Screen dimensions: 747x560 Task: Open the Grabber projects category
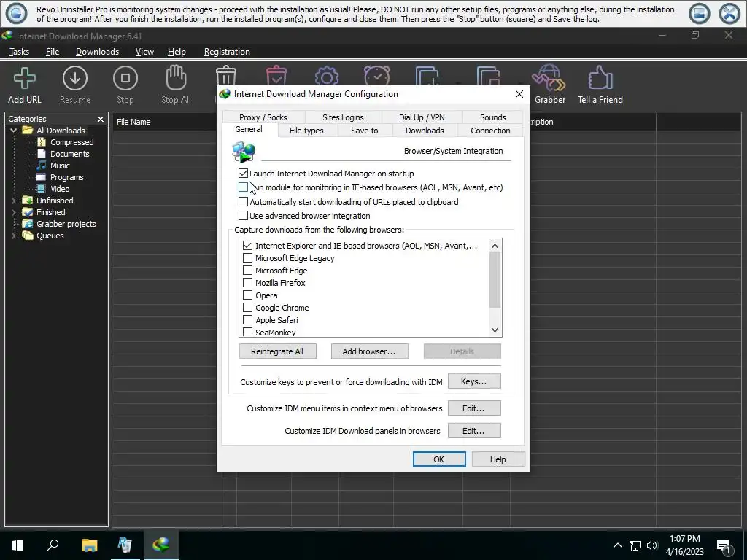(60, 224)
